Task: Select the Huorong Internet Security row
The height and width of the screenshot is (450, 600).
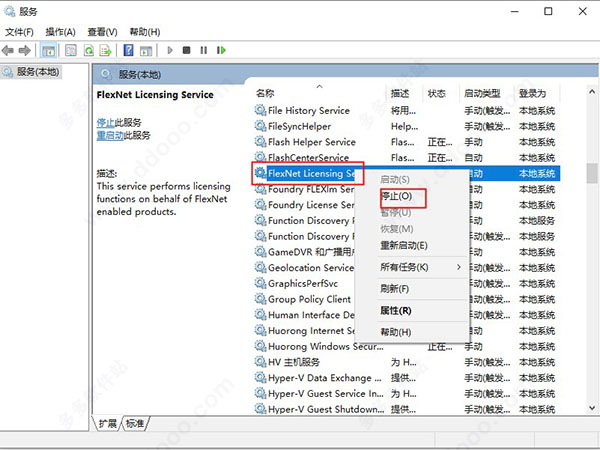Action: click(x=406, y=330)
